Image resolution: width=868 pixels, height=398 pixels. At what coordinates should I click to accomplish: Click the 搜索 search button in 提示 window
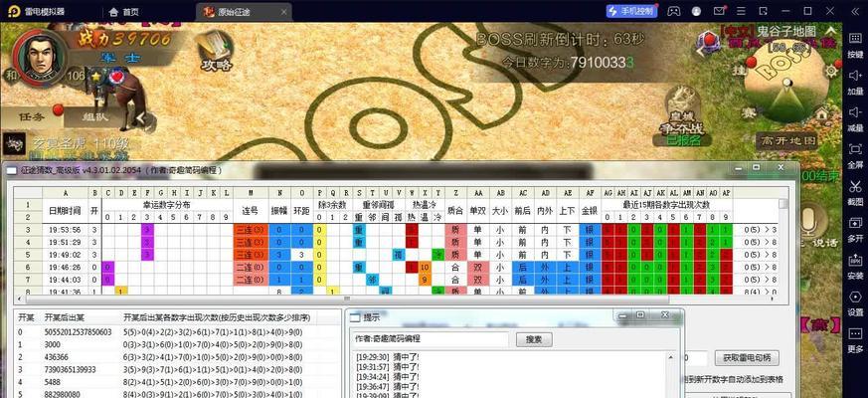(x=534, y=339)
